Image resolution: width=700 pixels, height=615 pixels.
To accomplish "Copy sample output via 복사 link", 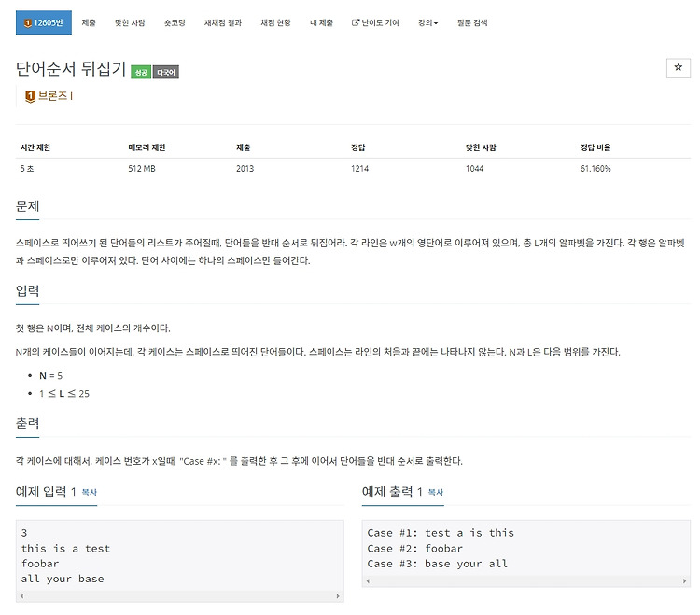I will 436,492.
